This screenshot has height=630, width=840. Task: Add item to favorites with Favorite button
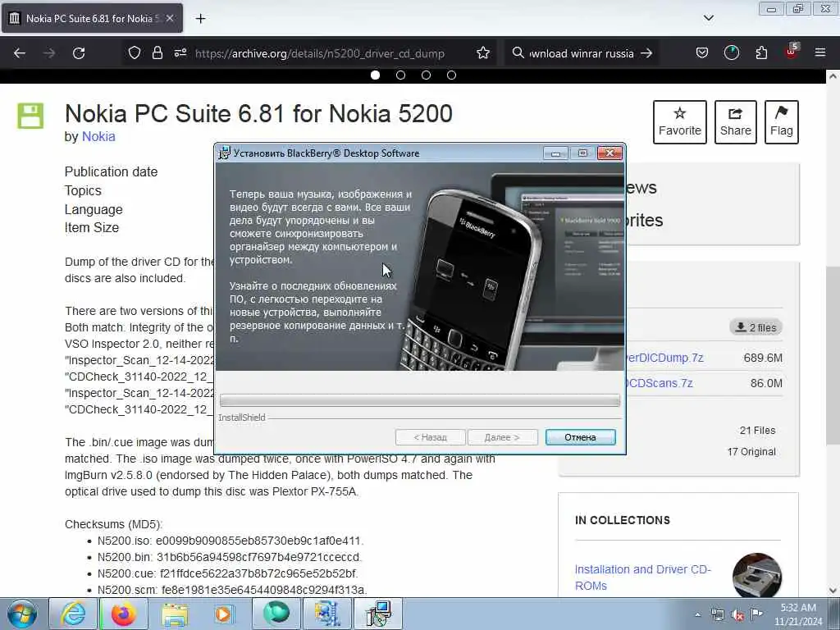[x=680, y=122]
